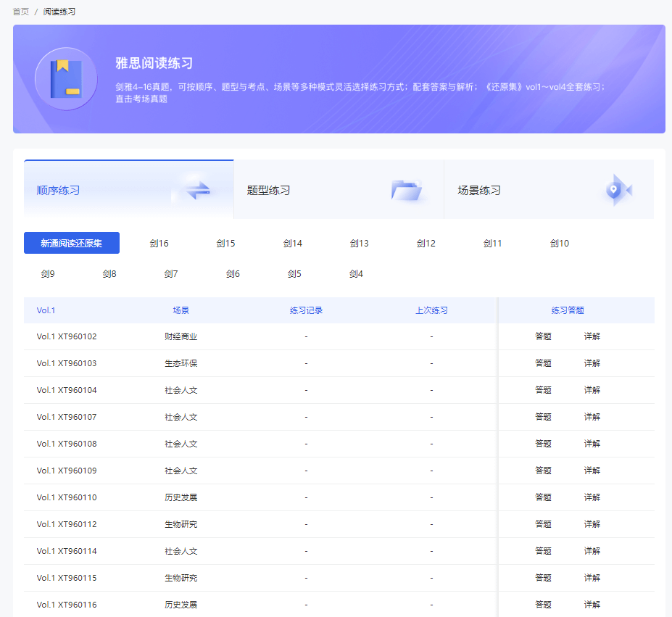The height and width of the screenshot is (617, 672).
Task: Click the 雅思阅读练习 banner title
Action: click(x=154, y=63)
